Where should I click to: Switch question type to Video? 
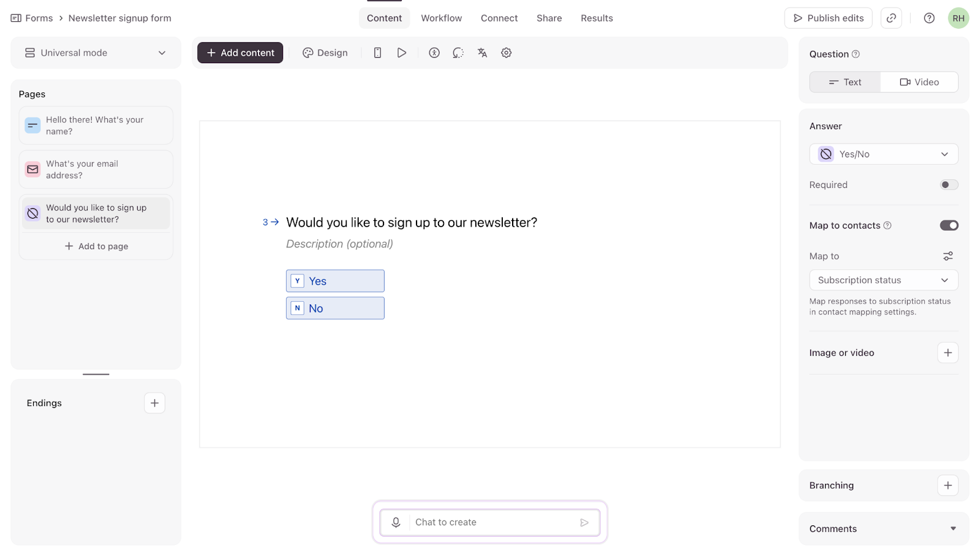(919, 82)
